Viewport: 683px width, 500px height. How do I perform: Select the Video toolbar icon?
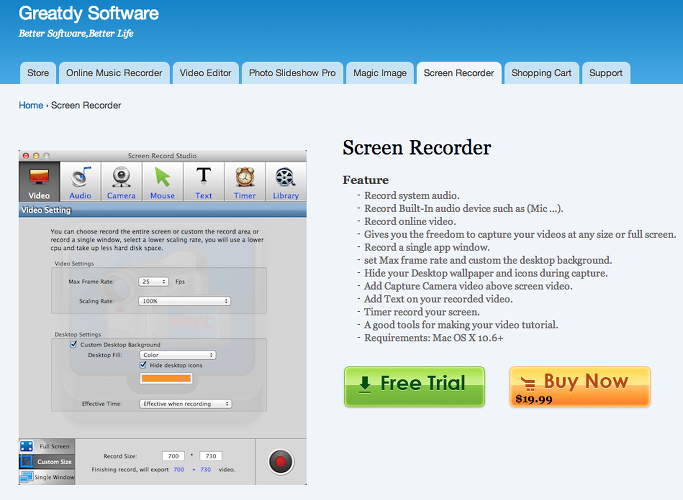(x=39, y=181)
